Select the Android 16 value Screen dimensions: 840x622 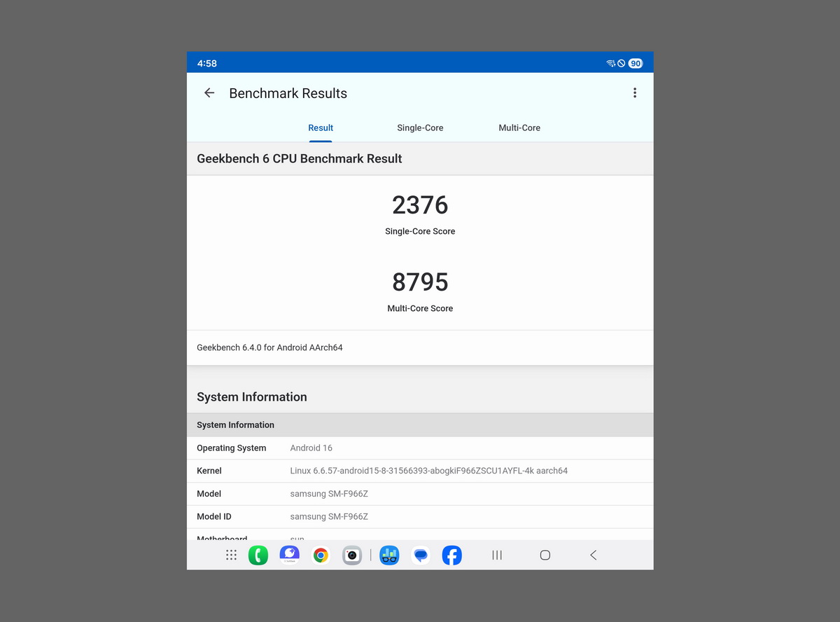tap(311, 448)
